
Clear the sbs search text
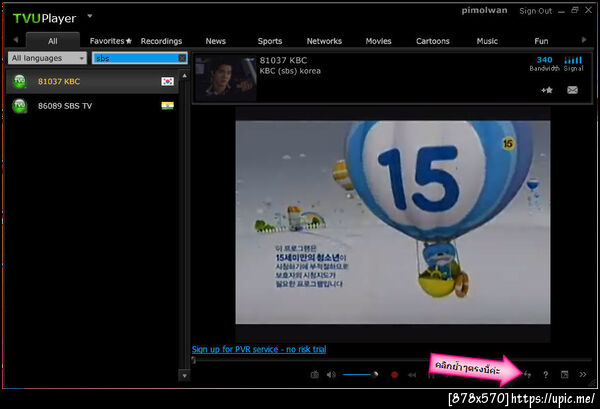(182, 58)
